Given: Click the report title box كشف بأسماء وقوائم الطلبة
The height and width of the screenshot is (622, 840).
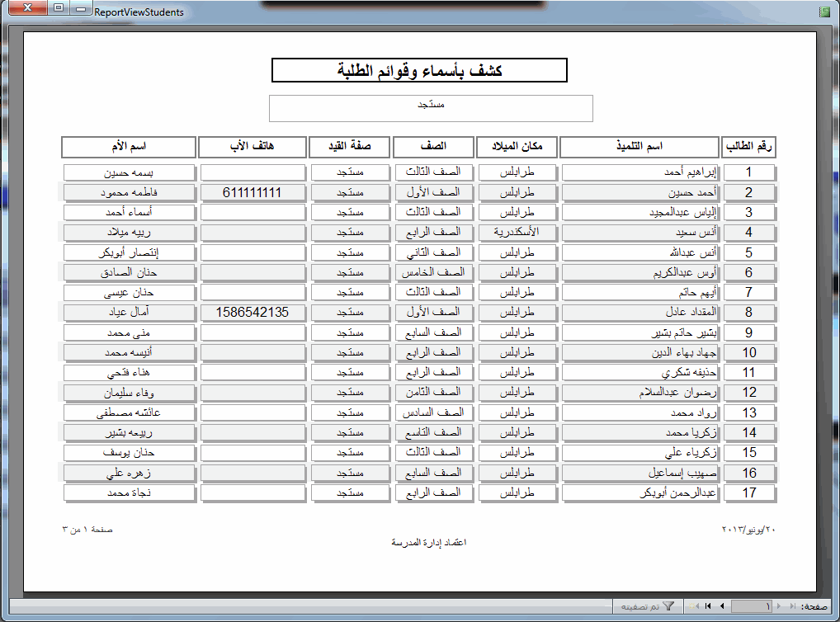Looking at the screenshot, I should 419,70.
